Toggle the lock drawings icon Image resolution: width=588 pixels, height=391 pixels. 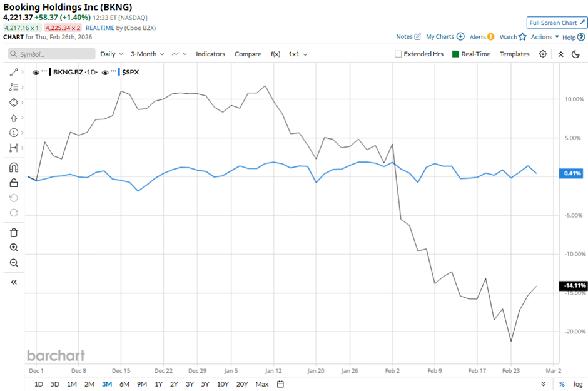point(14,183)
